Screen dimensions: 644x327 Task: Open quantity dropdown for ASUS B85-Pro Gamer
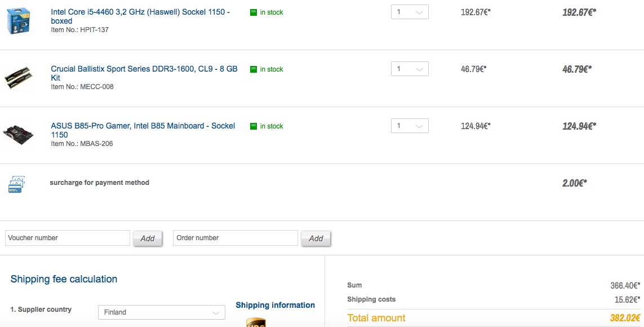410,126
